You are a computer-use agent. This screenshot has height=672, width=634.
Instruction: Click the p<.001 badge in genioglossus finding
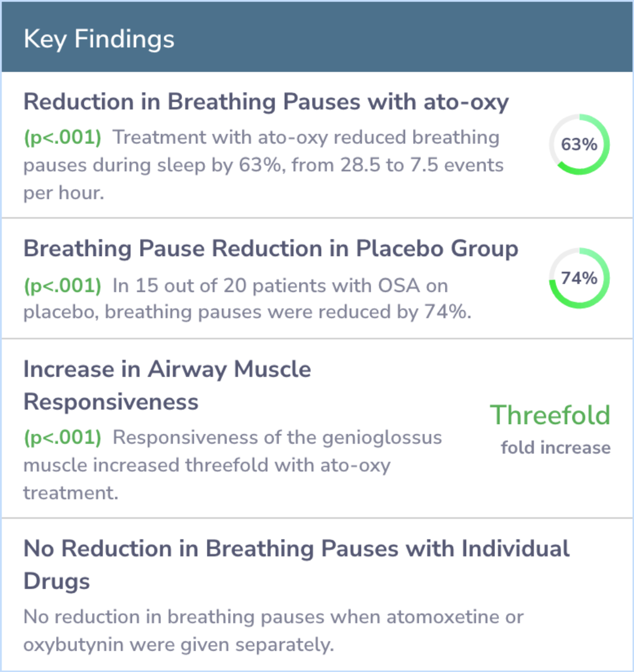click(63, 438)
